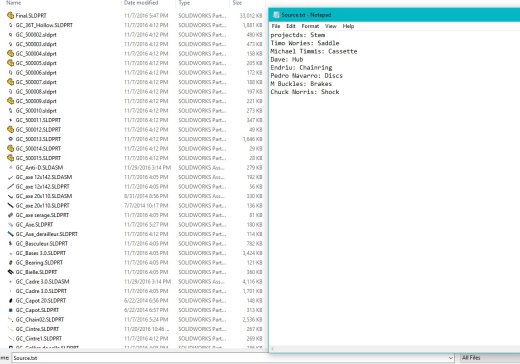Click the Notepad title bar document icon

[x=276, y=15]
